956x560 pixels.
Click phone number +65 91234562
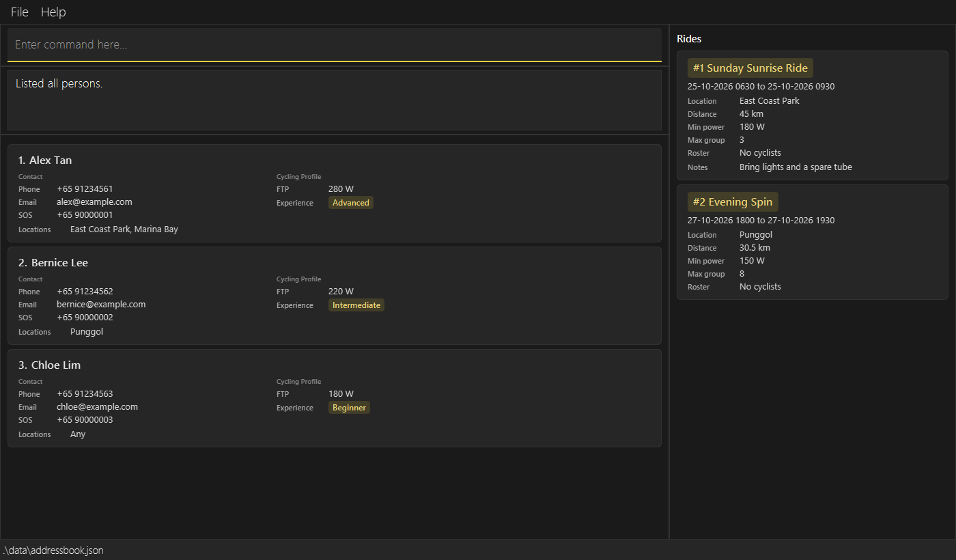(85, 292)
